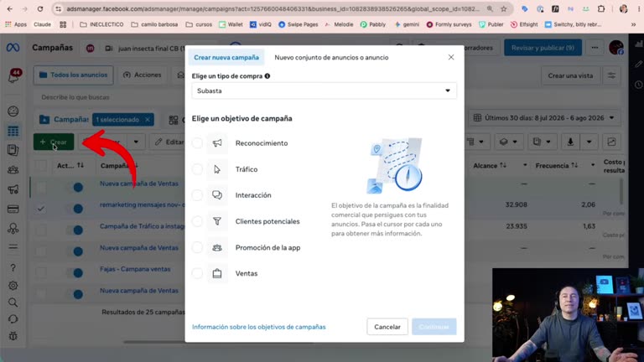Open the help question mark icon in sidebar

click(13, 268)
